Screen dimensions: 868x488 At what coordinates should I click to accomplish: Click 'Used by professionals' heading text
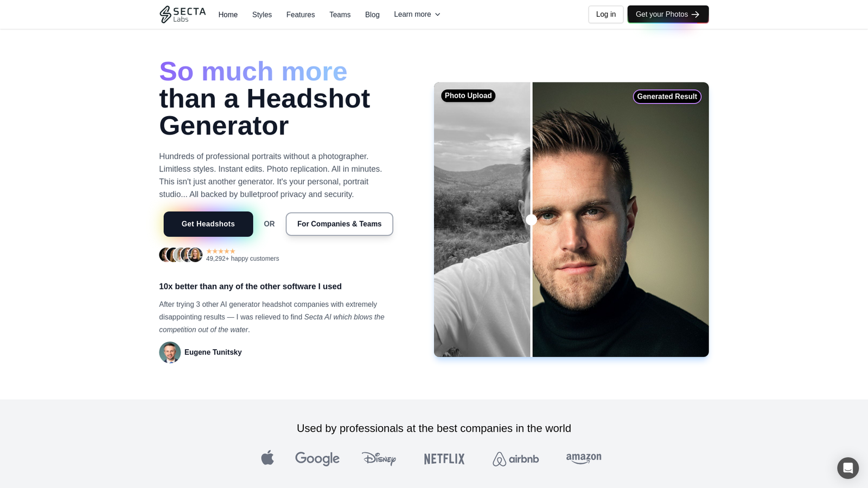tap(434, 428)
